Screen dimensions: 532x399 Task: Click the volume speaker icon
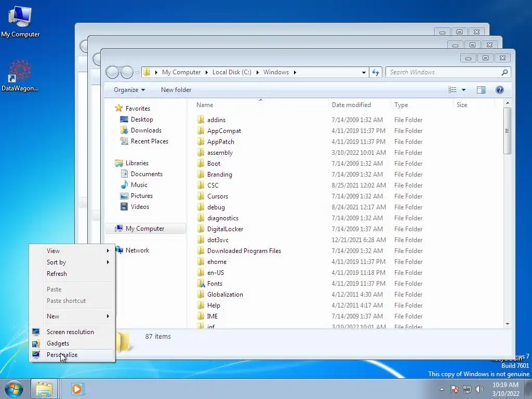click(480, 389)
